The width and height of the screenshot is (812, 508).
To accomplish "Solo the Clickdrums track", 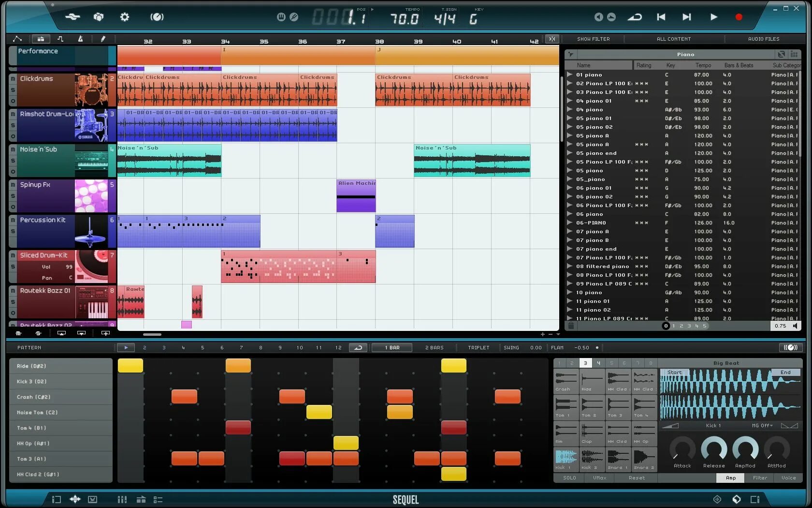I will (13, 90).
